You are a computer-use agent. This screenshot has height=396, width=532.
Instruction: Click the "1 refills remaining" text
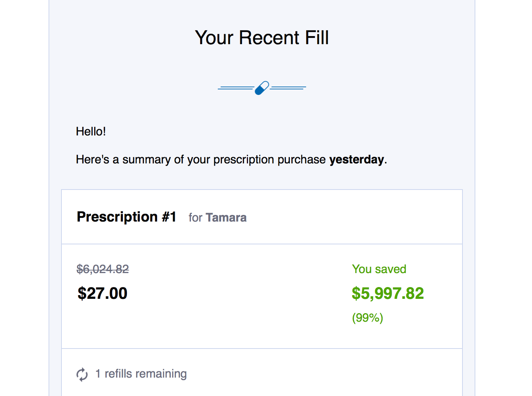tap(141, 374)
